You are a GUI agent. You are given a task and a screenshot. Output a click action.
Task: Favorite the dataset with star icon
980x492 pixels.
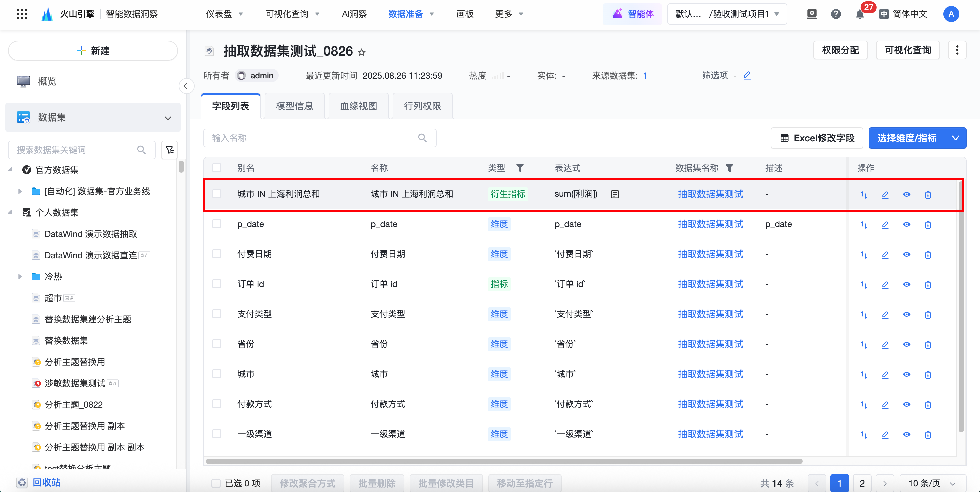361,53
